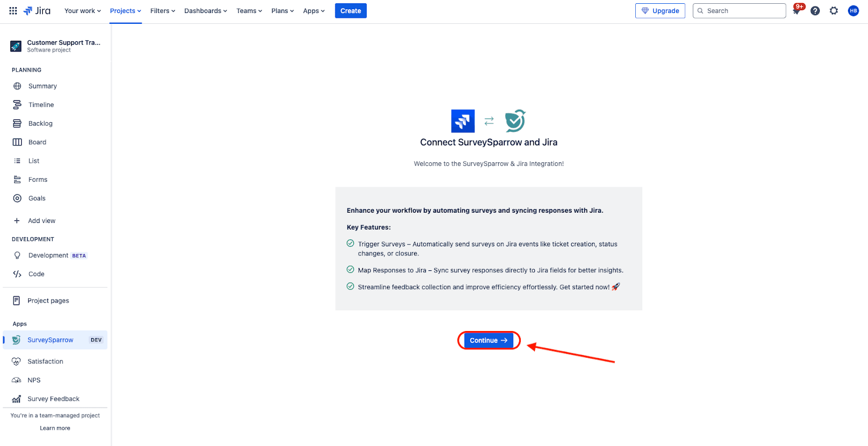Select SurveySparrow in the Apps section

50,340
